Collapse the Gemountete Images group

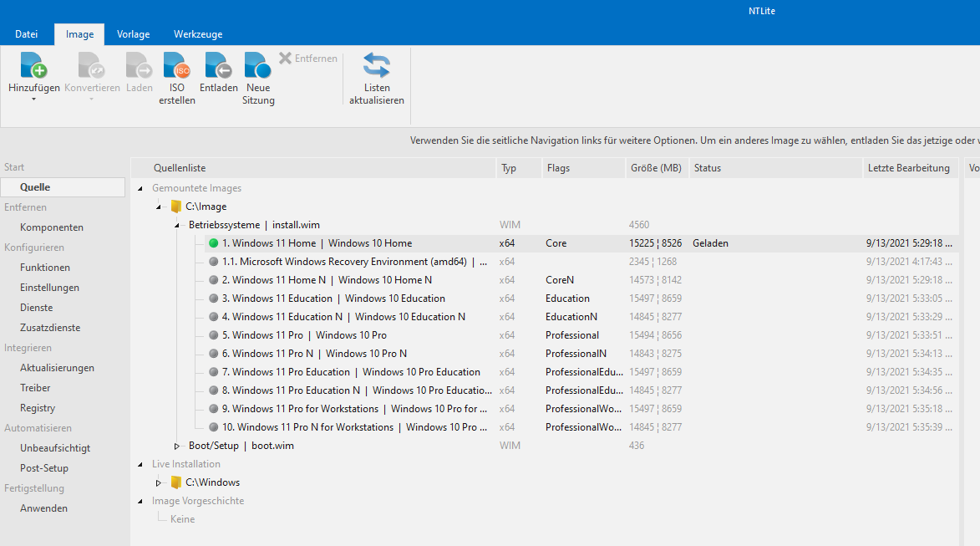(x=140, y=188)
